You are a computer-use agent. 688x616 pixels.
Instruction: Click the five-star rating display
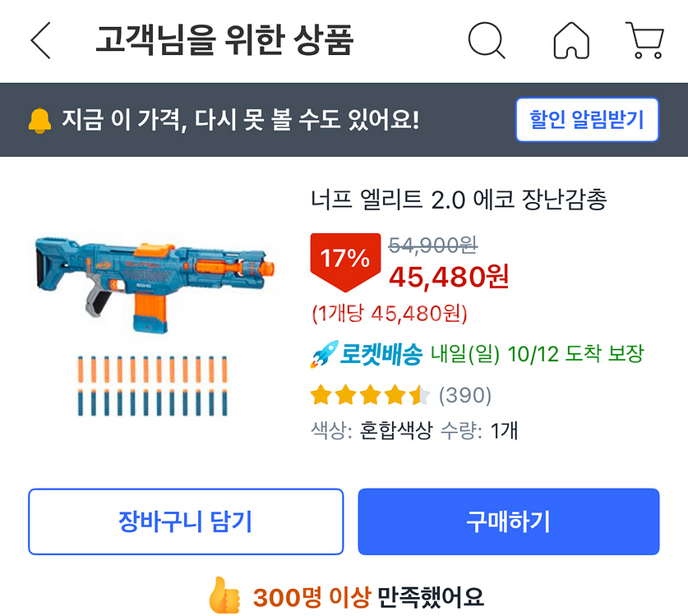370,396
